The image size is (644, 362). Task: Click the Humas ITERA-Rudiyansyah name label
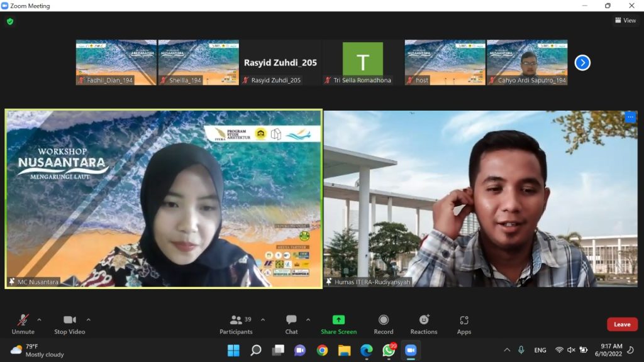pyautogui.click(x=372, y=282)
